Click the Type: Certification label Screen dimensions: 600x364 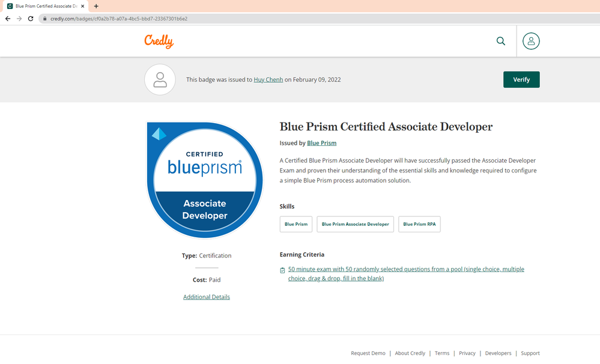pos(207,256)
